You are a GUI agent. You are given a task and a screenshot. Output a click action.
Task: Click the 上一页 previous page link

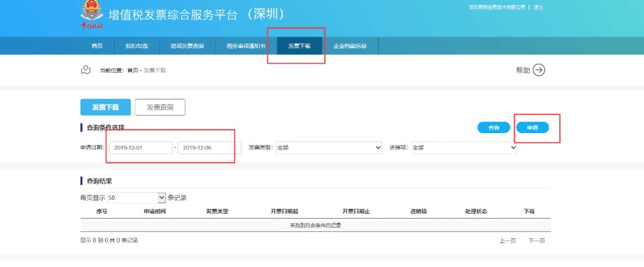(507, 241)
